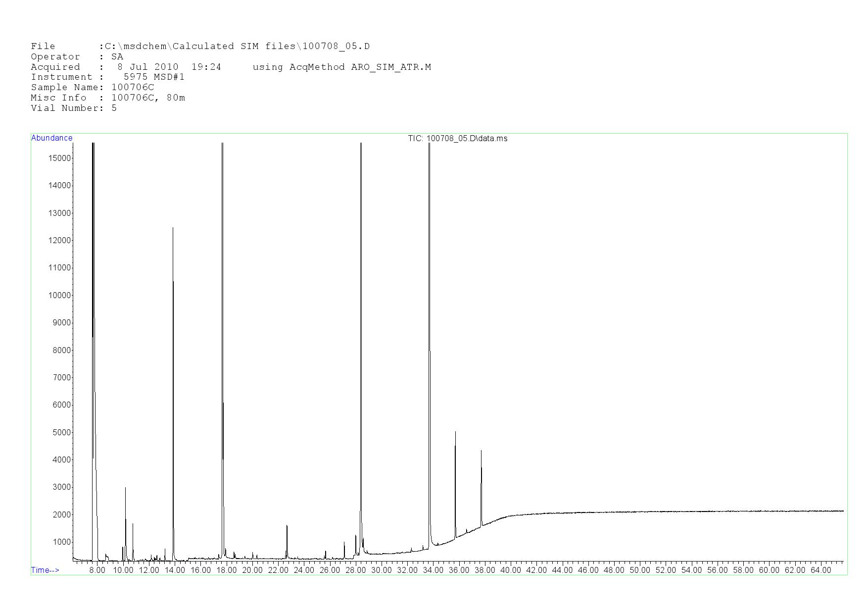Click the TIC: 100708_05.D\data.ms chart title
Screen dimensions: 868x614
457,139
